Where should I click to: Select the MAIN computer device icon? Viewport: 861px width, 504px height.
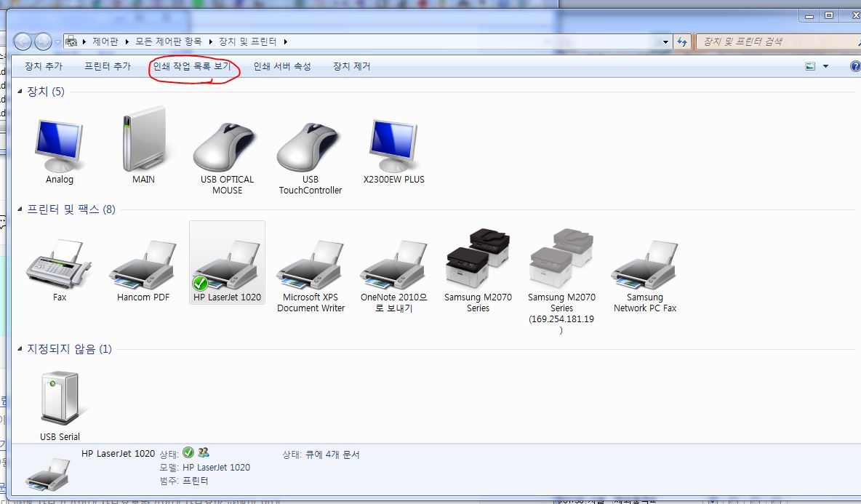(143, 140)
